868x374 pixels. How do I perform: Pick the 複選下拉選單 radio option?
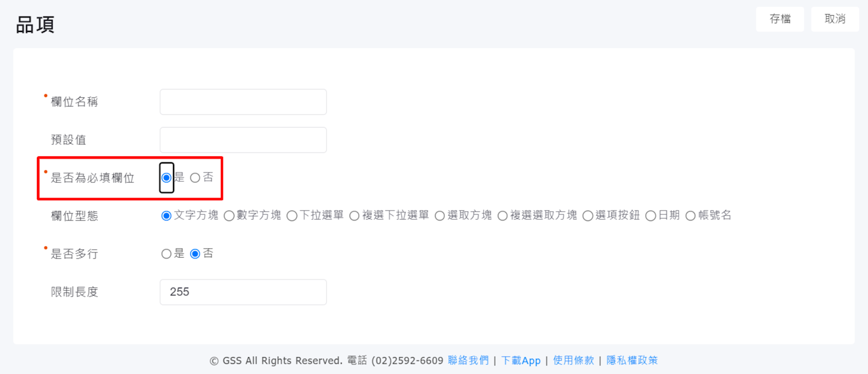tap(354, 216)
